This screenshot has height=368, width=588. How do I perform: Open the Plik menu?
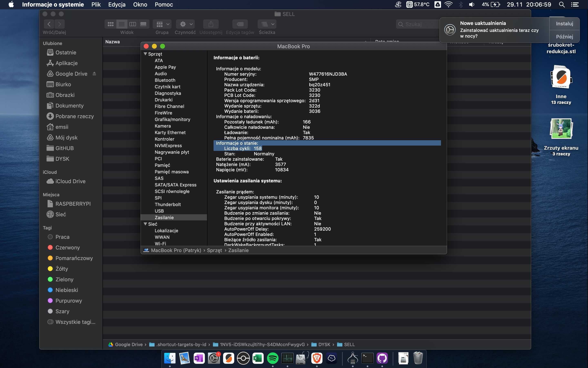click(96, 4)
